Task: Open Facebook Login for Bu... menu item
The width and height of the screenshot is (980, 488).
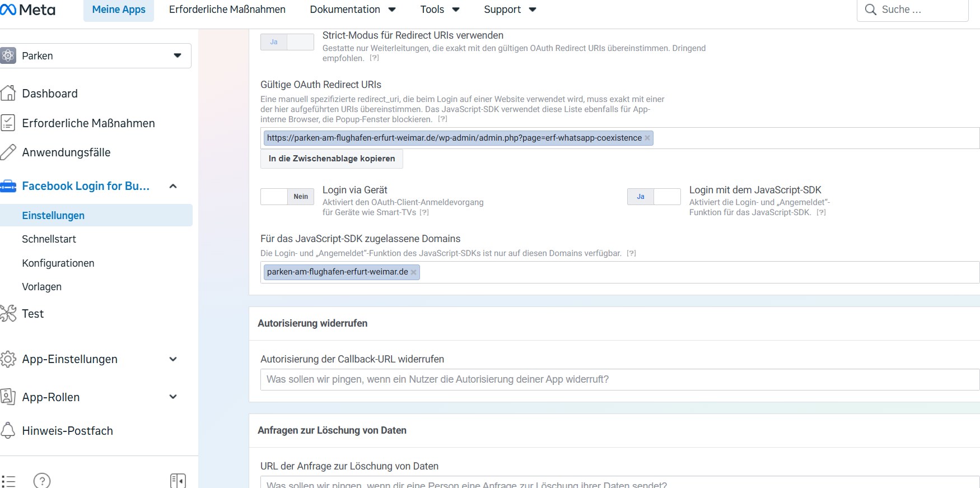Action: tap(86, 186)
